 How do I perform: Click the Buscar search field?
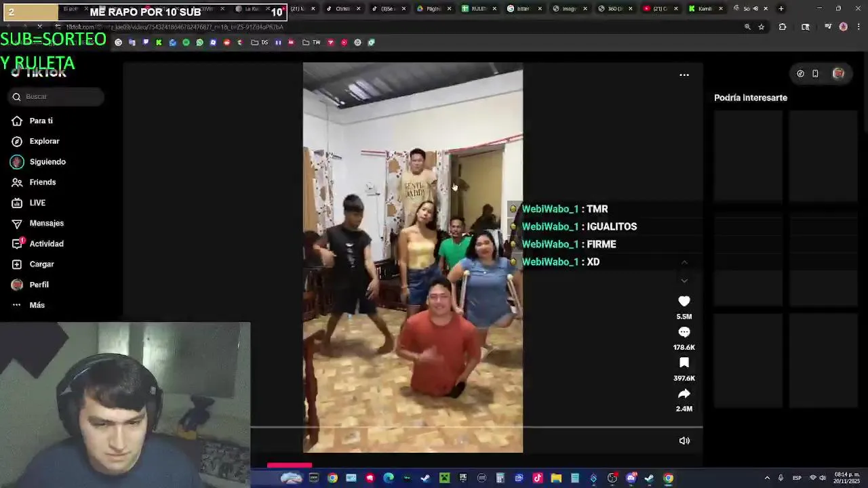click(57, 97)
